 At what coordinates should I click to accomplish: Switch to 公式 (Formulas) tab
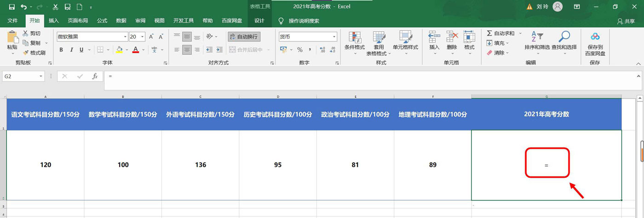coord(102,21)
